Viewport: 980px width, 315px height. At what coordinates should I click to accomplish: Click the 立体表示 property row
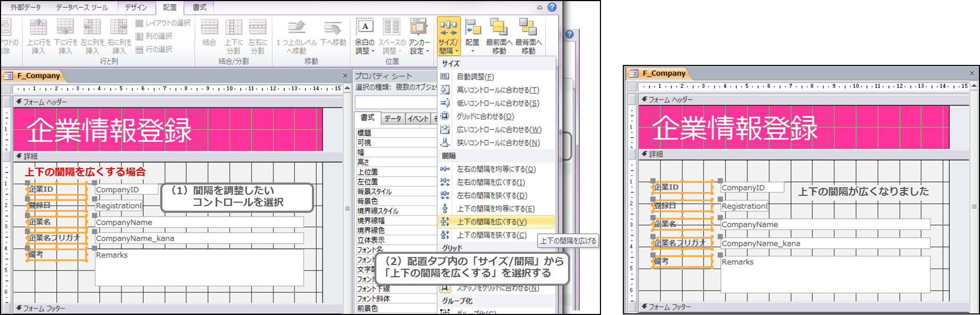pos(397,240)
